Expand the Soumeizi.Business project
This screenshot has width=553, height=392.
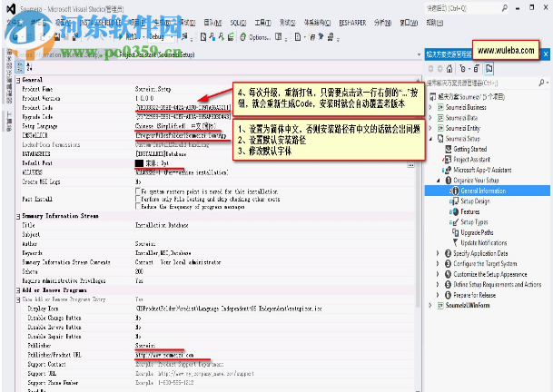tap(430, 107)
